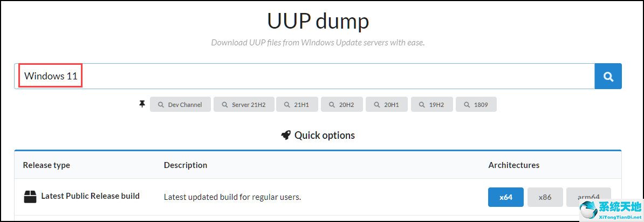
Task: Choose the 21H1 quick search tag
Action: click(297, 104)
